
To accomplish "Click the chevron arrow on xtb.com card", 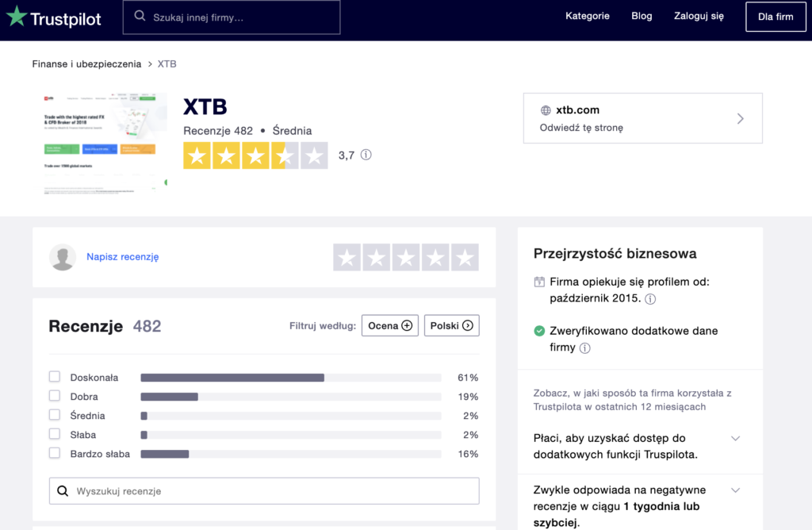I will coord(741,119).
